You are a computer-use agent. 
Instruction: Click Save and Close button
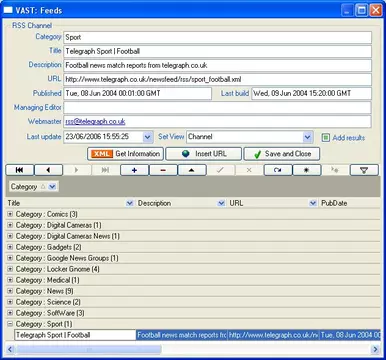pos(282,154)
